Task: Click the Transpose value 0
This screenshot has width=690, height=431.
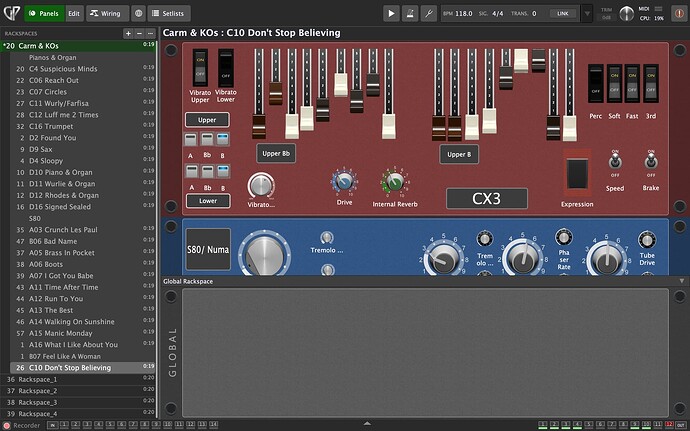Action: pyautogui.click(x=534, y=14)
